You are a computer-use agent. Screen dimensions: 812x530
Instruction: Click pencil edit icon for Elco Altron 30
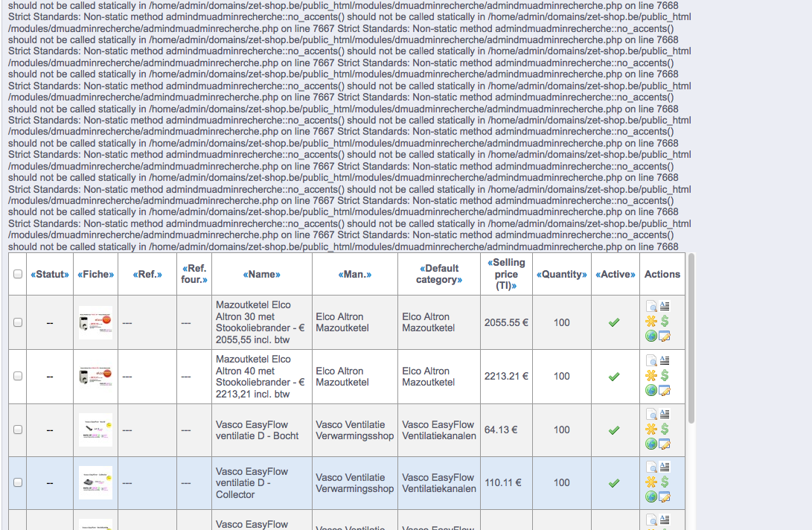click(x=665, y=336)
